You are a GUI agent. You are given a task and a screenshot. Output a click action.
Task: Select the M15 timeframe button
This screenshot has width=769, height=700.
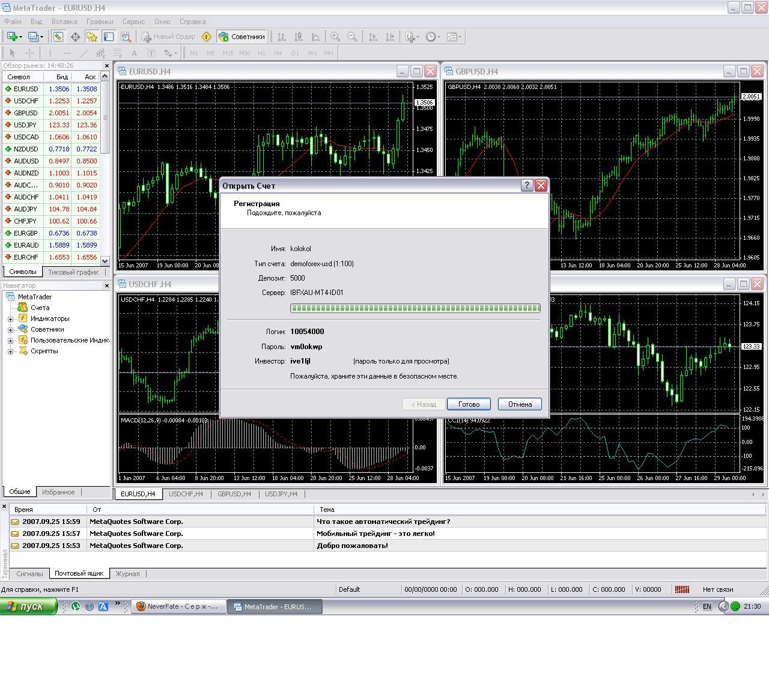click(227, 53)
